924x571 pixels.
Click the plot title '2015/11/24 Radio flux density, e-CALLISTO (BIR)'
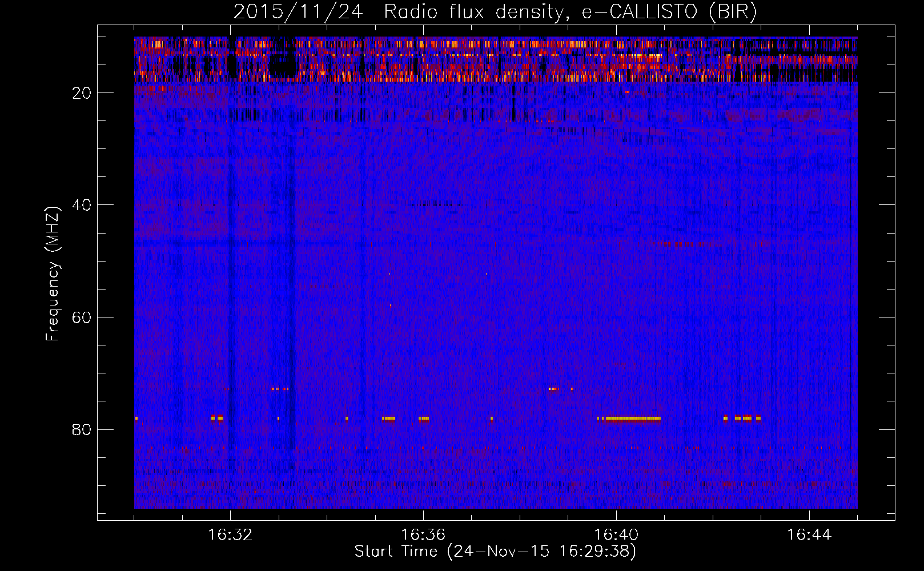click(495, 11)
